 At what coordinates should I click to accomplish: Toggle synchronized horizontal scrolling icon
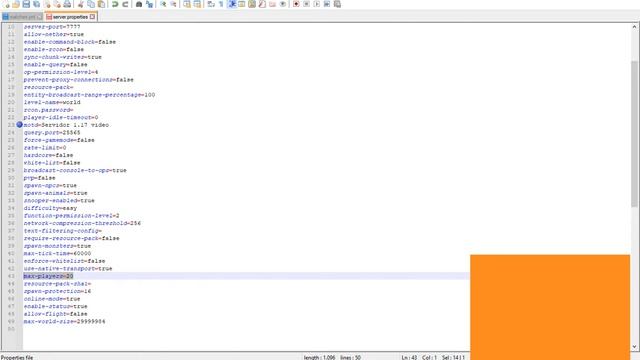(197, 4)
